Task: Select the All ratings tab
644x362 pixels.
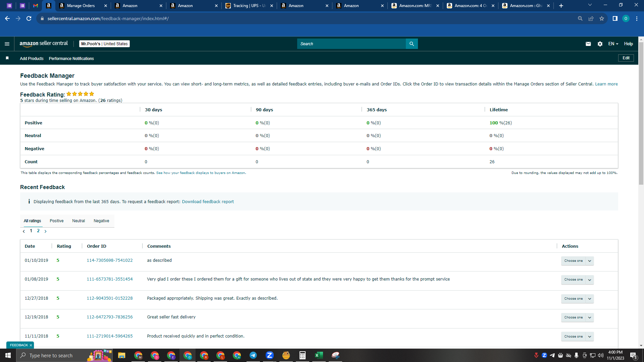Action: coord(32,221)
